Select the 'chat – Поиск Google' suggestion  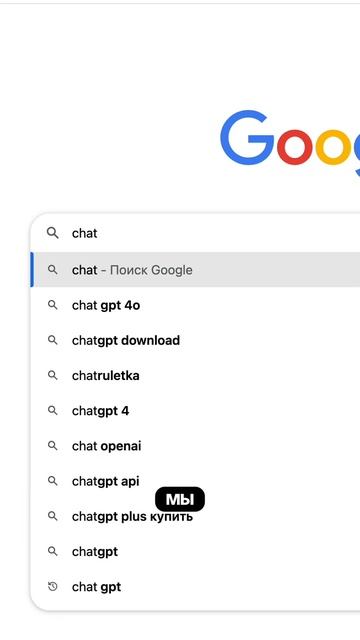coord(195,270)
